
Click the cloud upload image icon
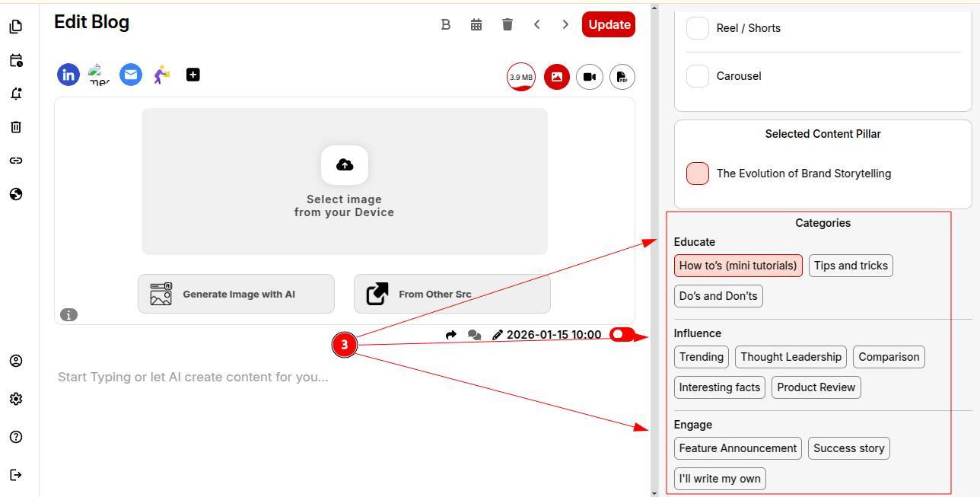click(x=345, y=165)
